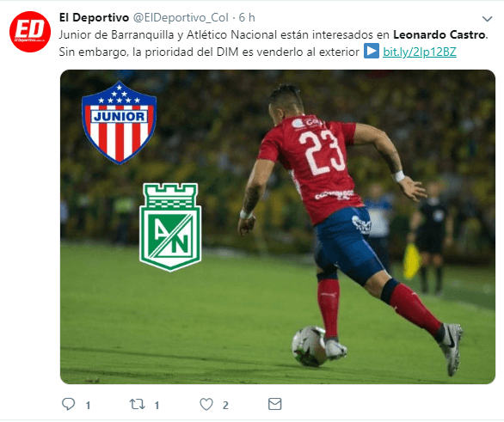Expand tweet options with chevron arrow
504x422 pixels.
[x=488, y=19]
